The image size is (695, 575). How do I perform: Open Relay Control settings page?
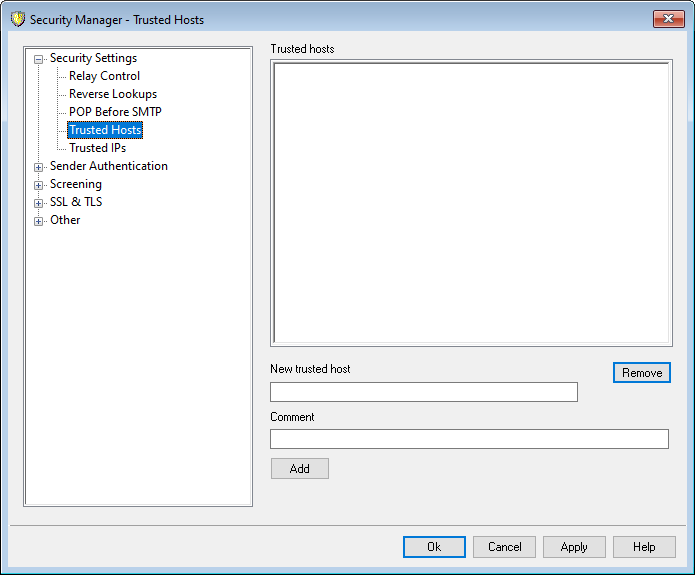tap(104, 76)
